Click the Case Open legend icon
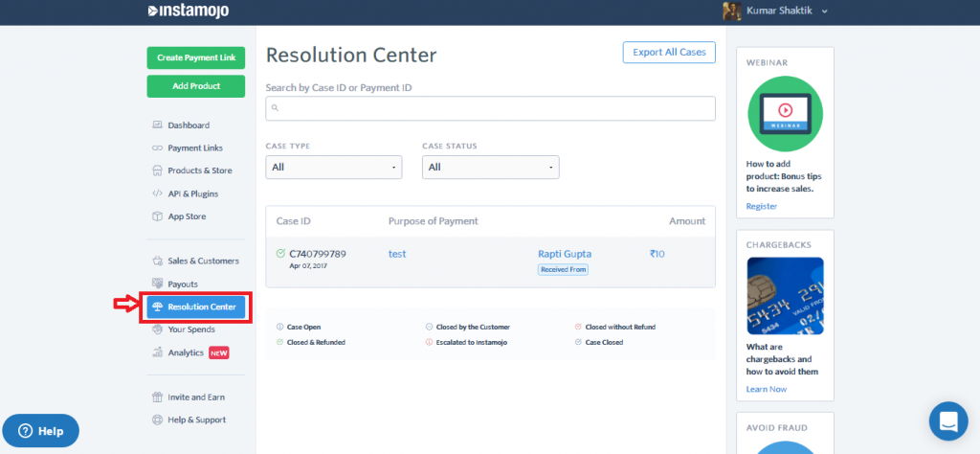Screen dimensions: 980x454 pos(280,327)
